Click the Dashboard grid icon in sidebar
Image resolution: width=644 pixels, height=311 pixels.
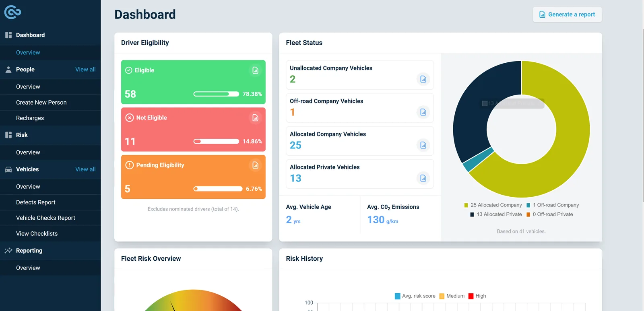tap(8, 35)
